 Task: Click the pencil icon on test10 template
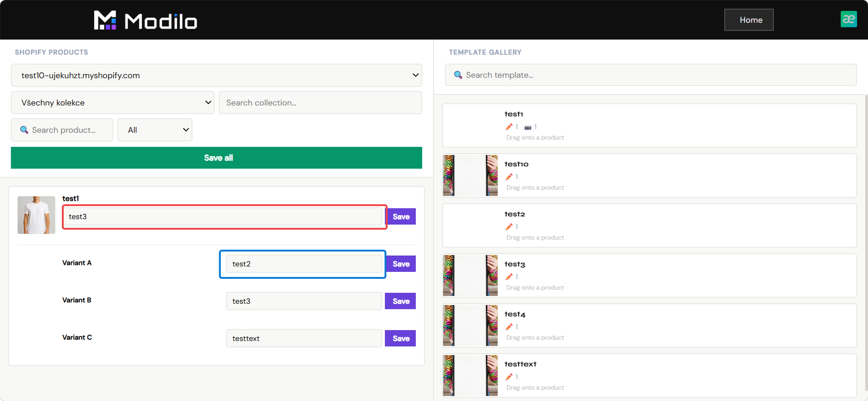509,177
